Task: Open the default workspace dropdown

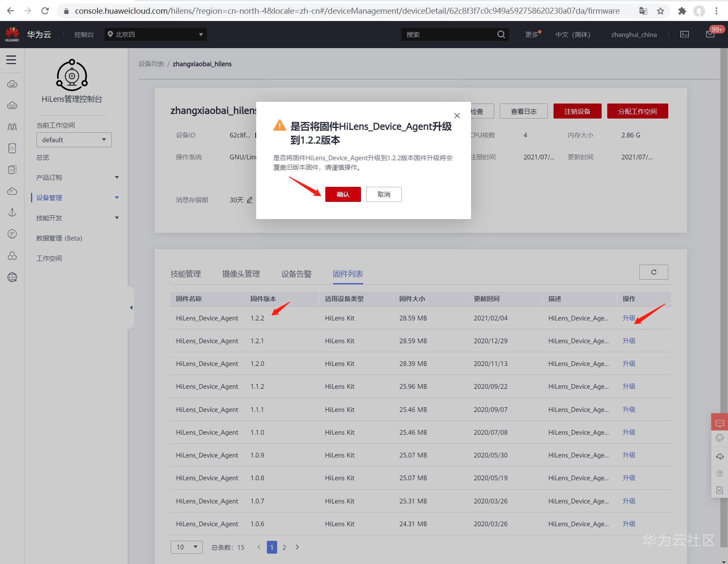Action: (74, 140)
